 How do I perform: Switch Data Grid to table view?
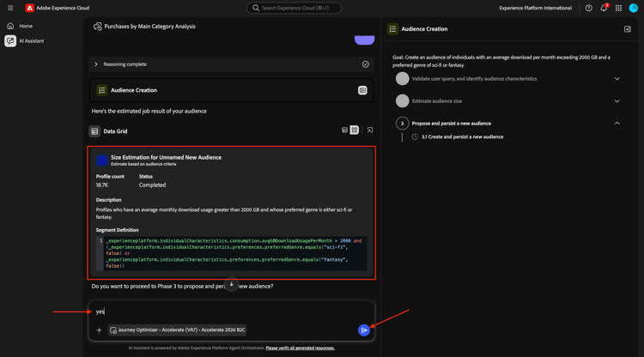click(x=344, y=130)
